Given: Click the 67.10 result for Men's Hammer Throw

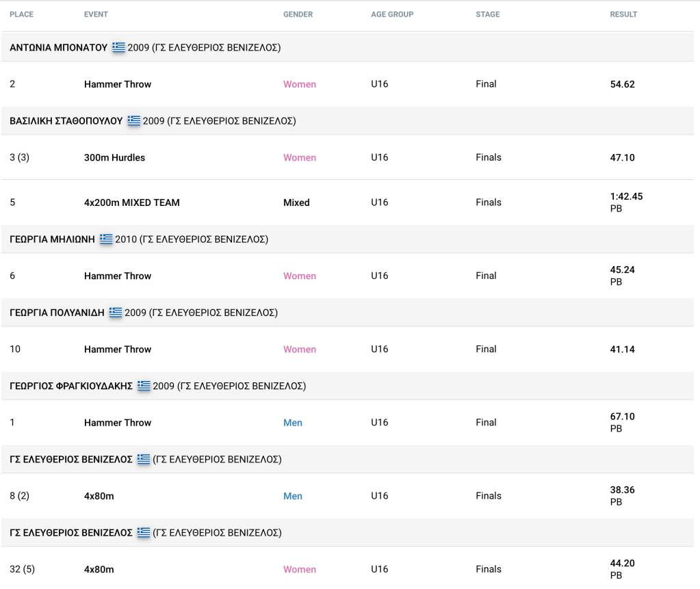Looking at the screenshot, I should pos(622,417).
